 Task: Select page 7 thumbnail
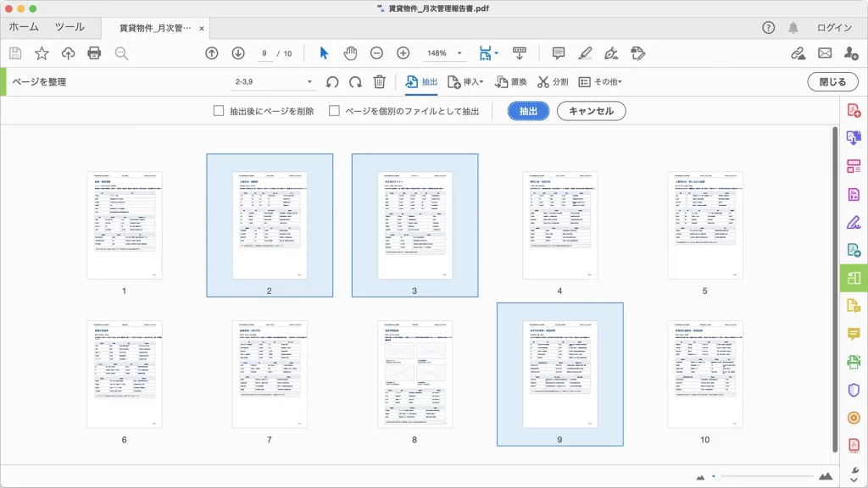(x=270, y=374)
